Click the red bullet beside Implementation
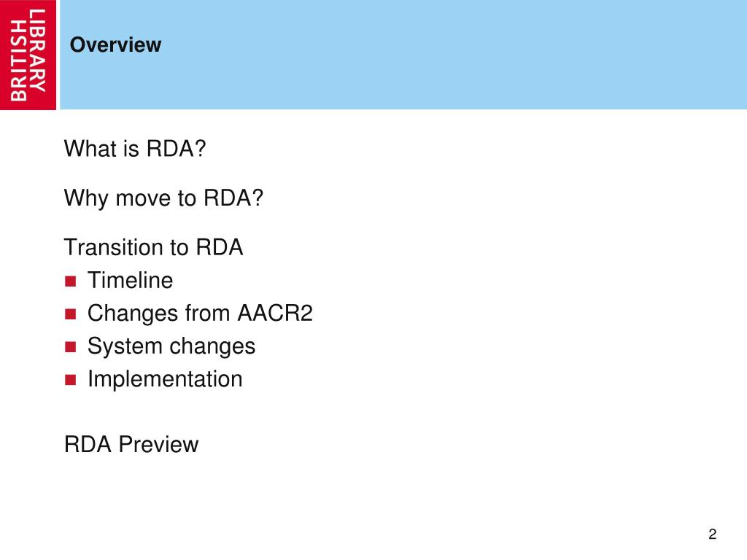Image resolution: width=747 pixels, height=560 pixels. 71,380
